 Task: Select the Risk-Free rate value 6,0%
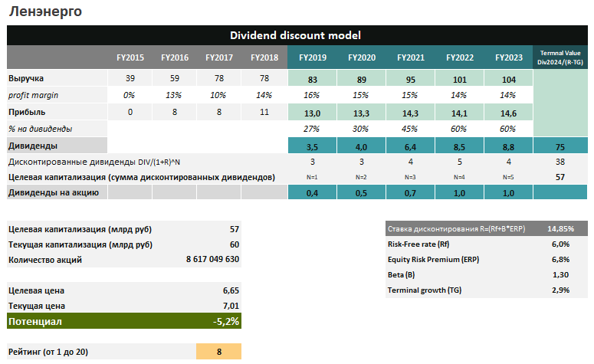click(560, 244)
